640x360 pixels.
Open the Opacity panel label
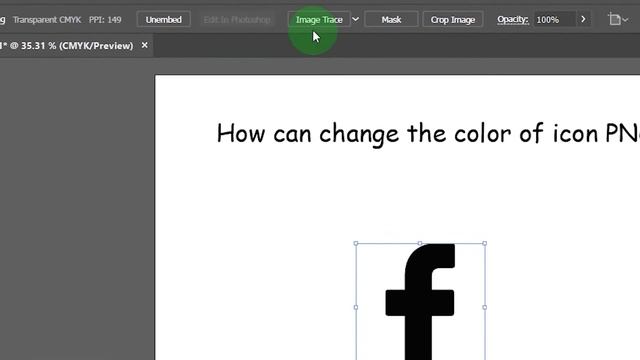pyautogui.click(x=513, y=20)
